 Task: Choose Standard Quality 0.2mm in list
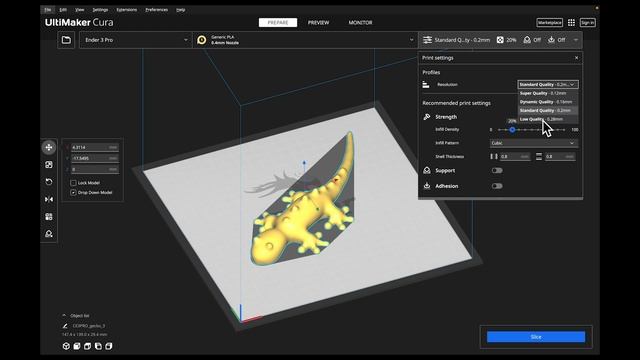click(548, 110)
